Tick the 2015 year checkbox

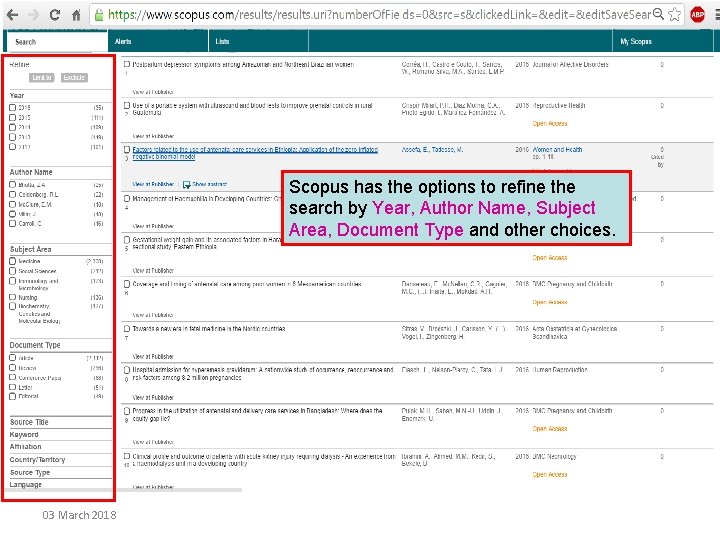point(13,118)
